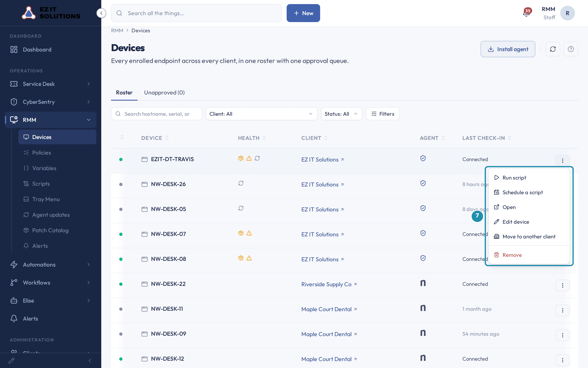
Task: Click the alert triangle icon on NW-DESK-08
Action: pyautogui.click(x=249, y=258)
